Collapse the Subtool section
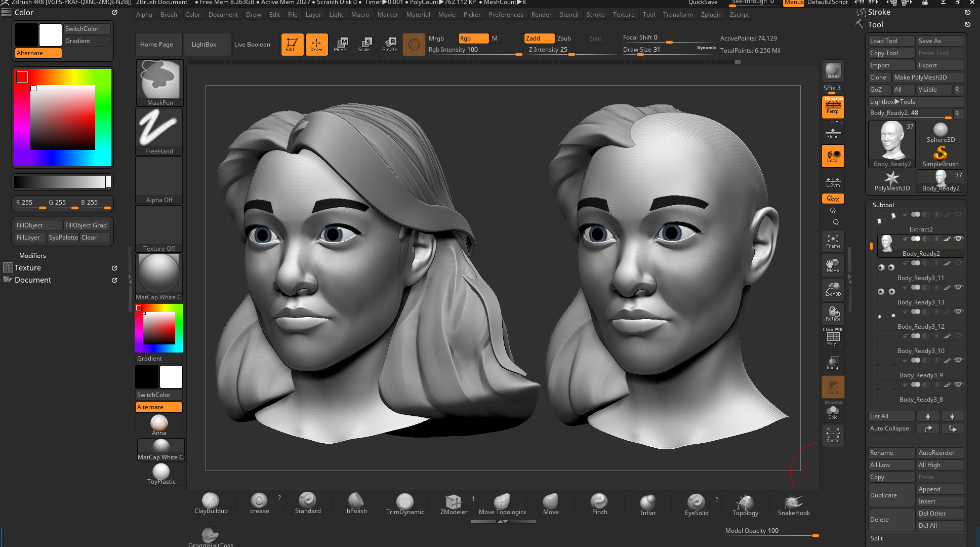980x547 pixels. (x=883, y=205)
